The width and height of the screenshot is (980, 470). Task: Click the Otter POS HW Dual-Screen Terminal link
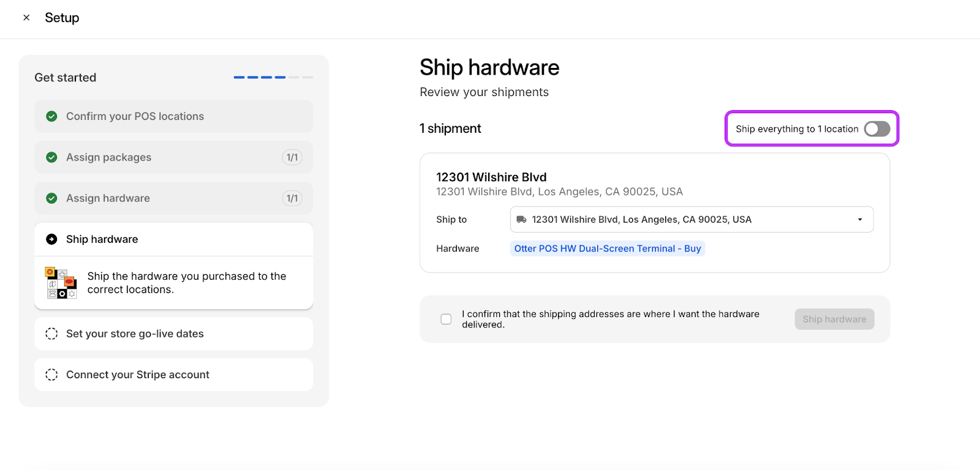[607, 248]
